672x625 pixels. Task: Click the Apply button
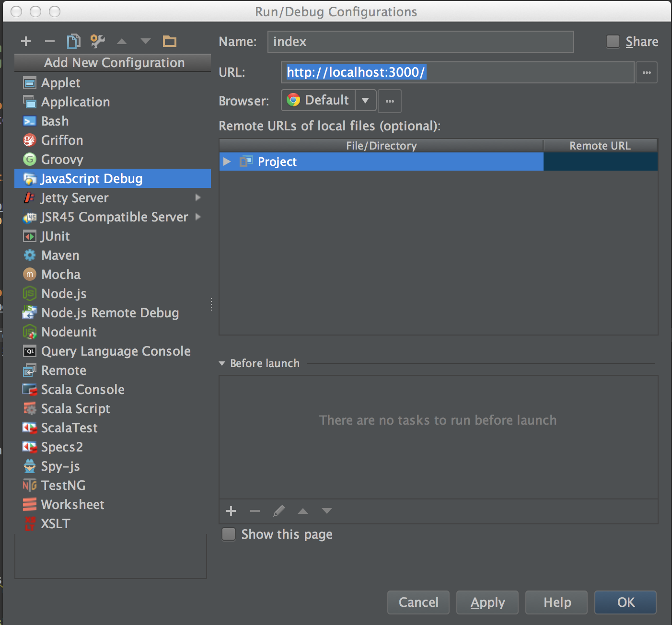pos(487,602)
